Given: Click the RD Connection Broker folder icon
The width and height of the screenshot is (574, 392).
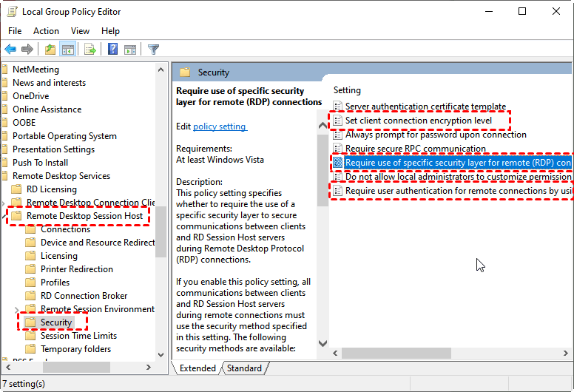Looking at the screenshot, I should click(x=30, y=295).
